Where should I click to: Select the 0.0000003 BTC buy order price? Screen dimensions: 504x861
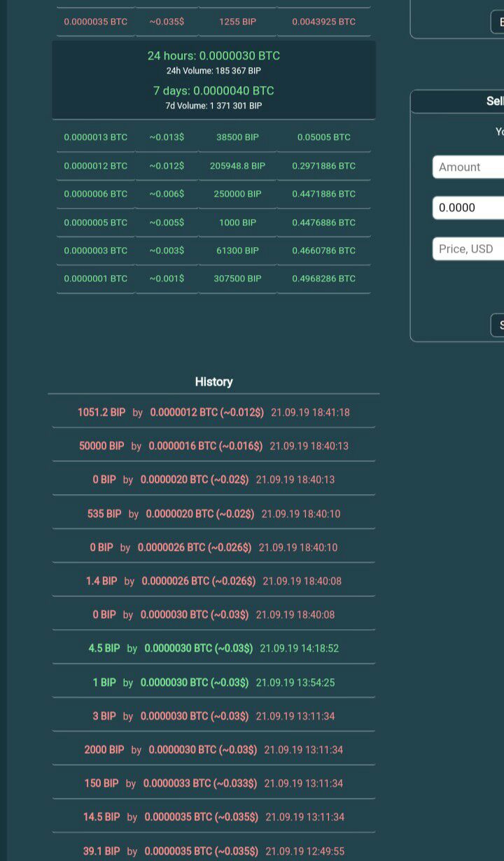click(x=96, y=251)
